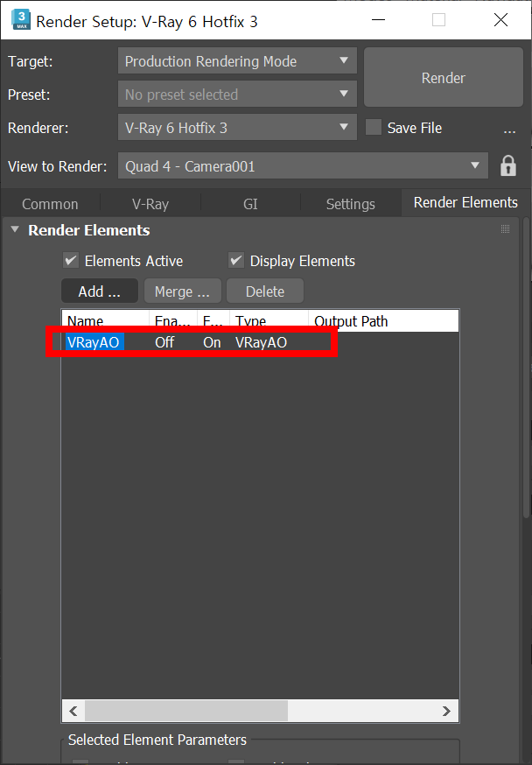The image size is (532, 765).
Task: Switch to the V-Ray tab
Action: coord(150,204)
